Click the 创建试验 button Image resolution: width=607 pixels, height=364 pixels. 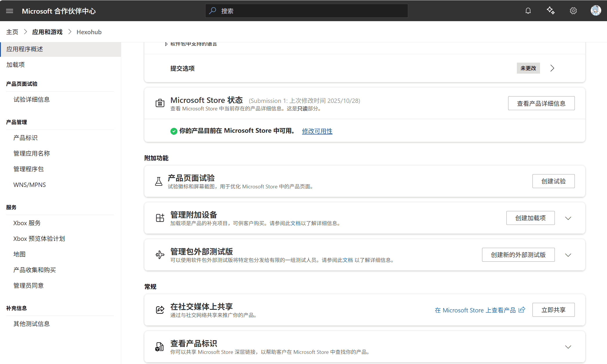[x=553, y=181]
